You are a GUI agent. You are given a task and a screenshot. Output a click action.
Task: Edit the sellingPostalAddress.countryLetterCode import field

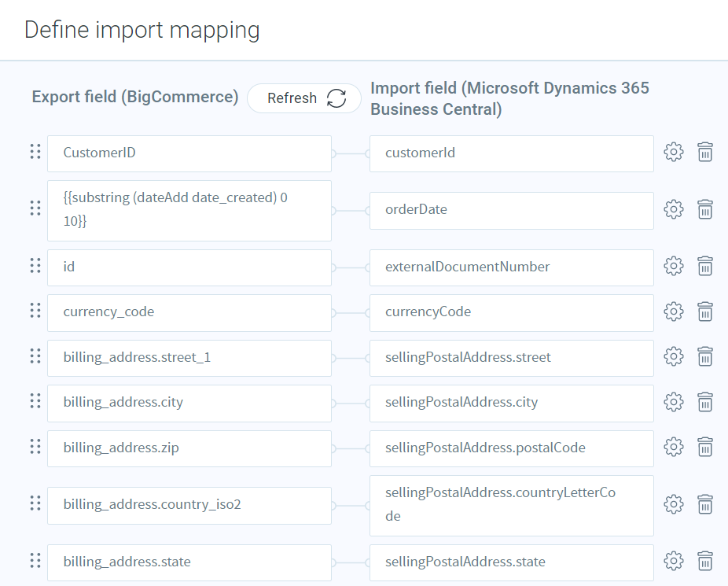[x=512, y=506]
